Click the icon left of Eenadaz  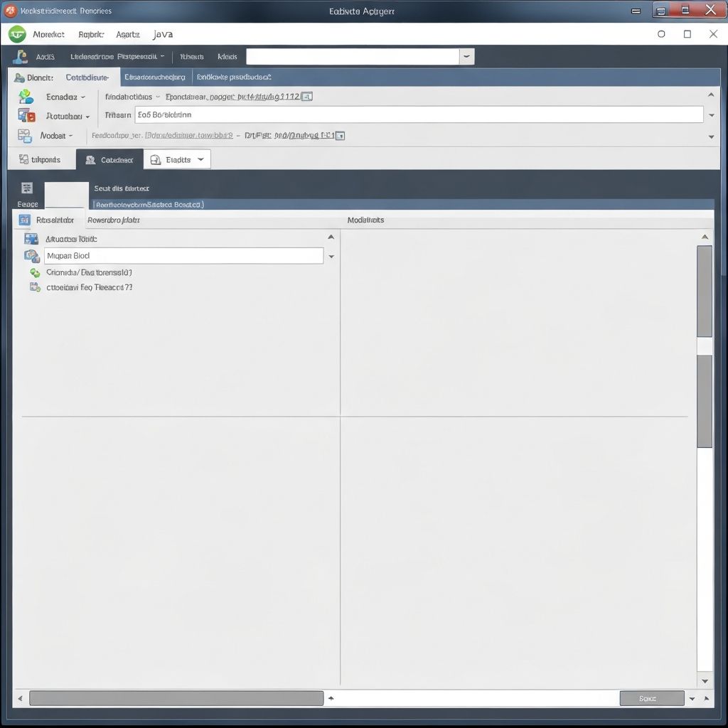point(26,97)
